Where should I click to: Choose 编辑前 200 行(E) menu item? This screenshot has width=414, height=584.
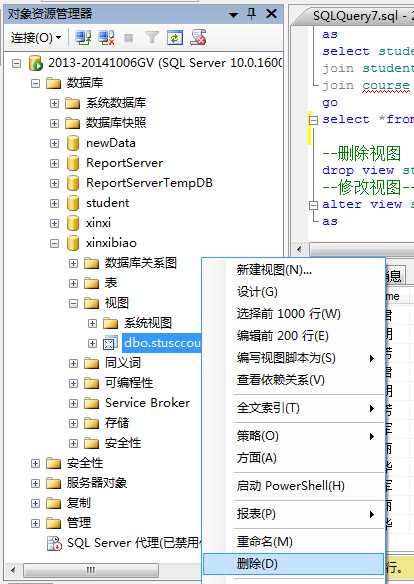(294, 336)
